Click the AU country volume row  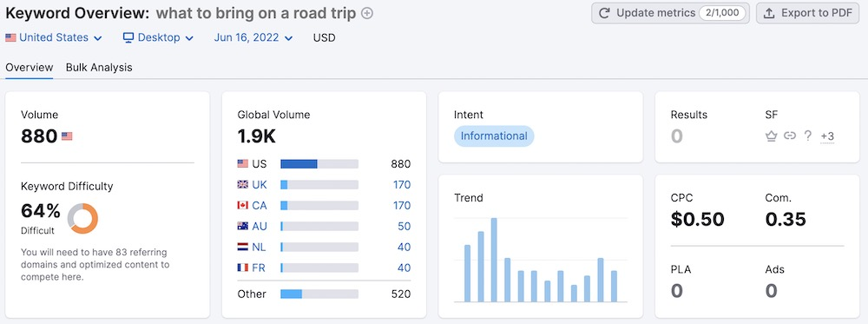coord(324,226)
